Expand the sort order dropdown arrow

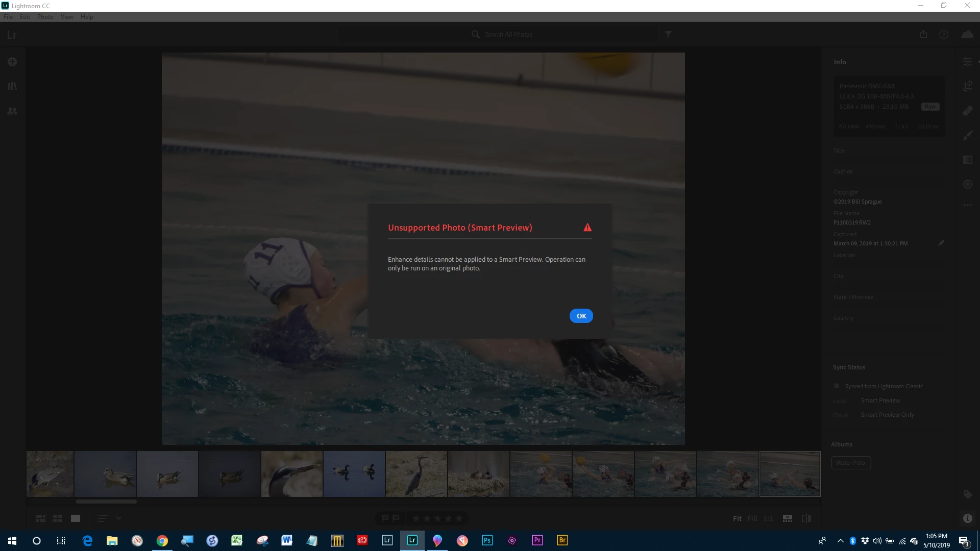coord(118,518)
